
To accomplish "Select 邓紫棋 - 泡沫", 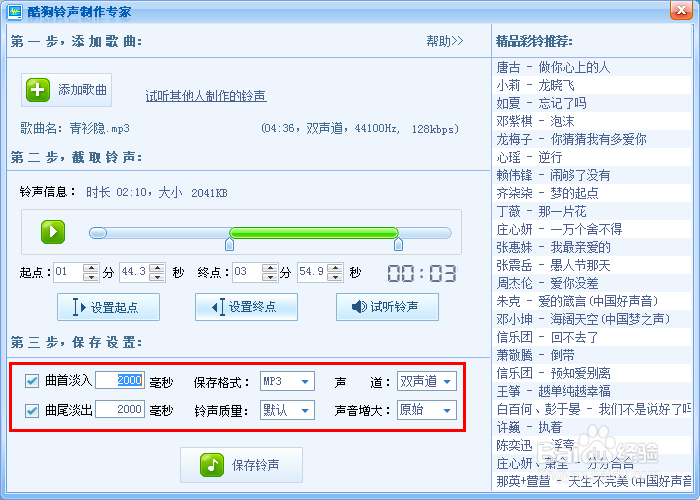I will coord(592,121).
